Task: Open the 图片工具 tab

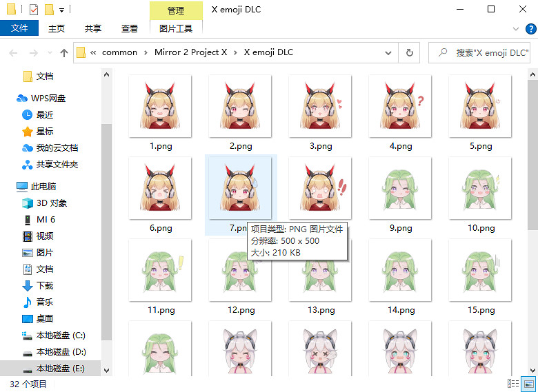Action: [176, 28]
